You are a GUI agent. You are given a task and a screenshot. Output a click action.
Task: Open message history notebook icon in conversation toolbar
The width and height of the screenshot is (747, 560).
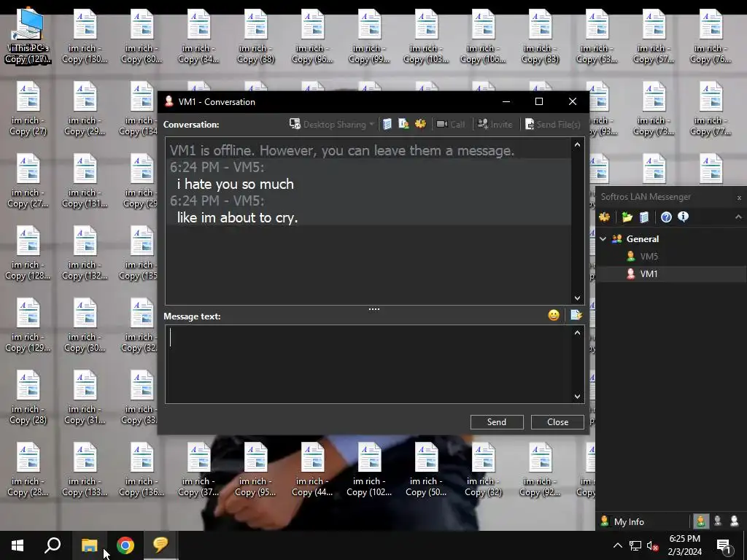[387, 124]
